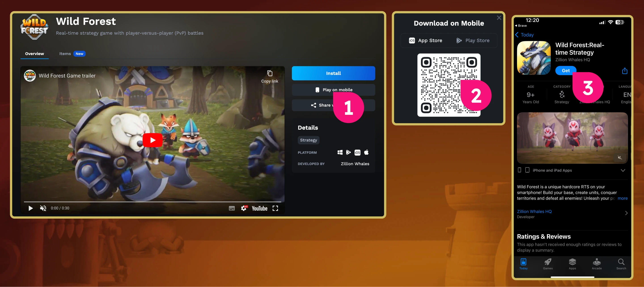Screen dimensions: 644x287
Task: Tap the Get button for Wild Forest
Action: 566,71
